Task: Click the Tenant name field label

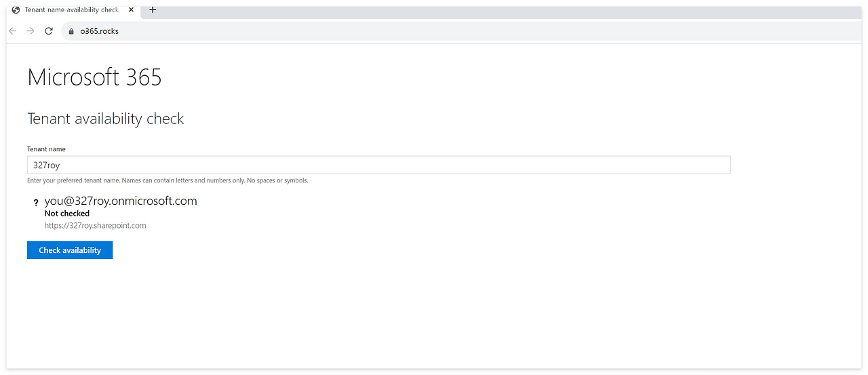Action: [x=46, y=149]
